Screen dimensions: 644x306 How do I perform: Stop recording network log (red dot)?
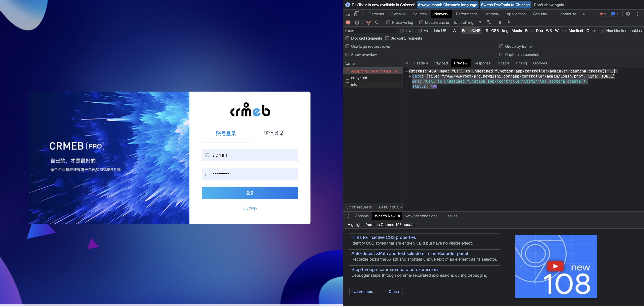coord(348,23)
